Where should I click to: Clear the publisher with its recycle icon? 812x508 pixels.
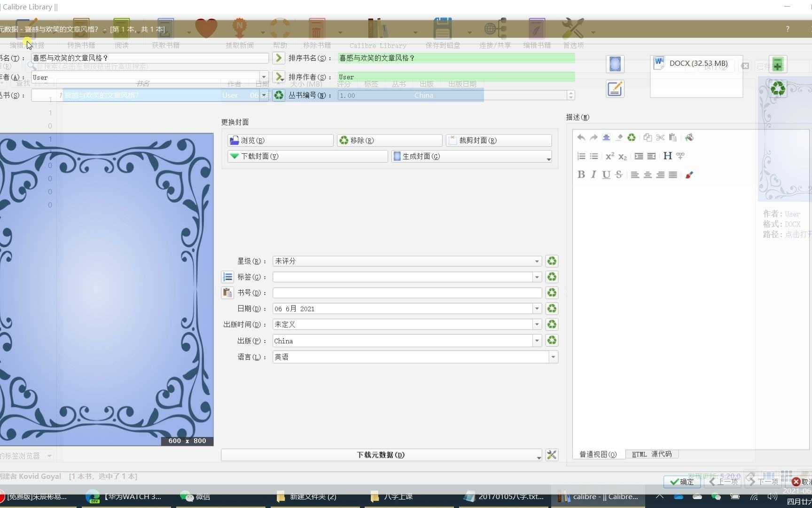pyautogui.click(x=552, y=341)
